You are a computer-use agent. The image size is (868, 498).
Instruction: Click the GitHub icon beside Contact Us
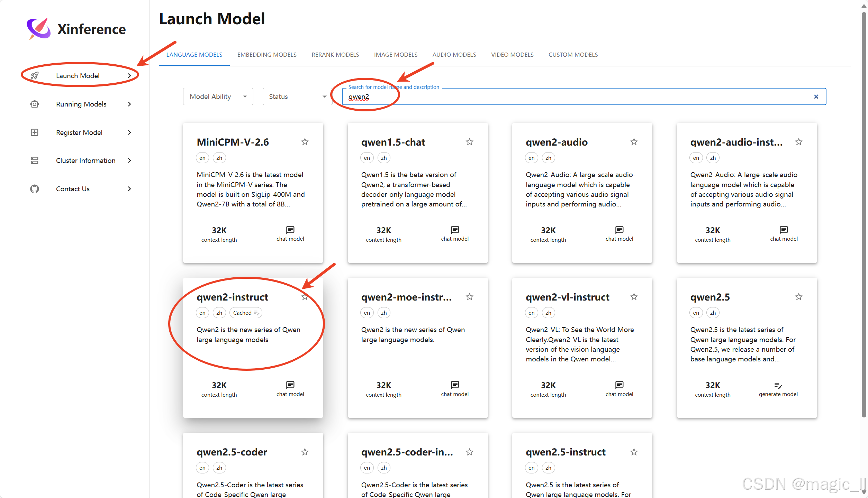[35, 189]
